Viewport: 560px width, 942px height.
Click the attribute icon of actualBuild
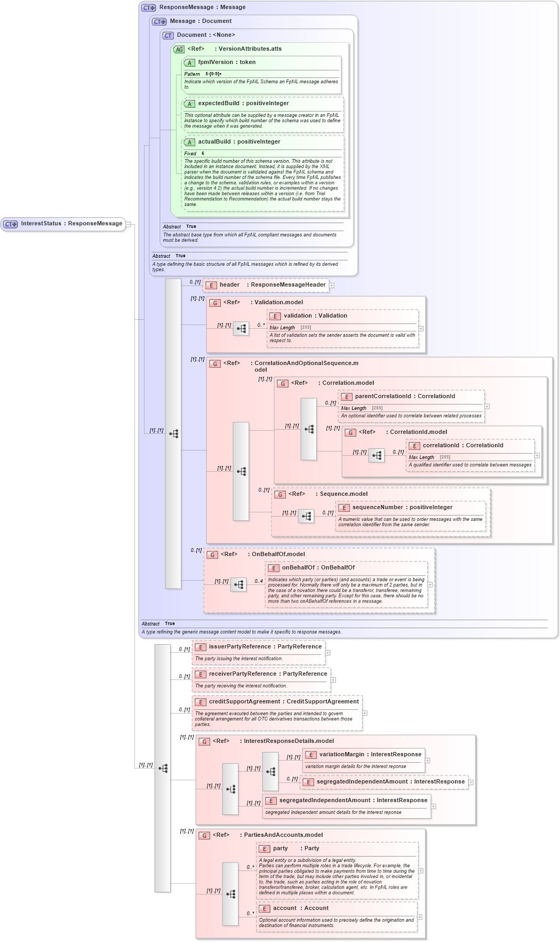pos(189,143)
